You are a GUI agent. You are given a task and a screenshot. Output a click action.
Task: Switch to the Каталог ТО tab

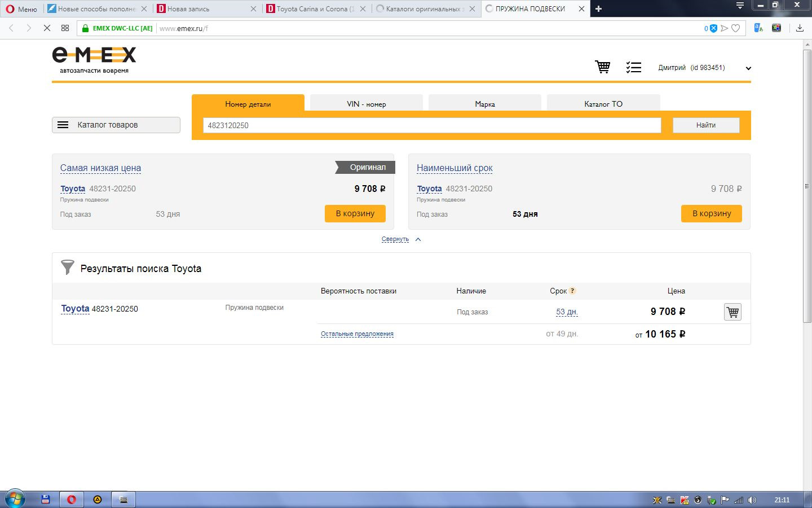(x=603, y=103)
